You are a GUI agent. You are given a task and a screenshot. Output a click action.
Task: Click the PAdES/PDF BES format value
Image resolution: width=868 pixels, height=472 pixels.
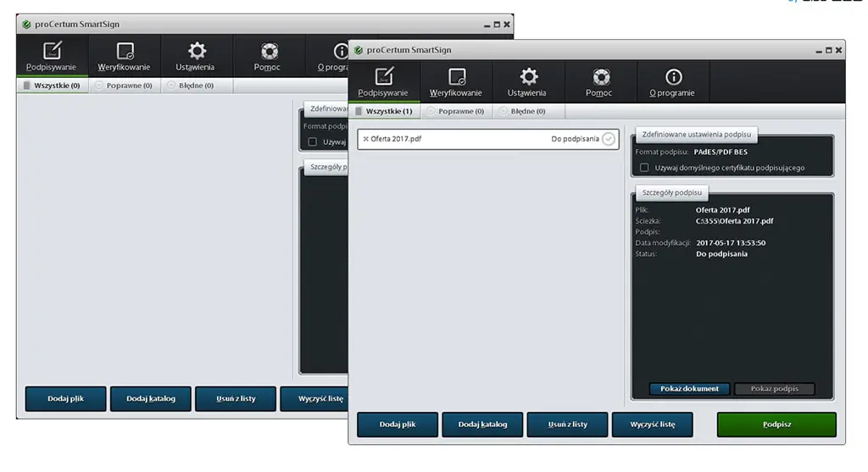pyautogui.click(x=721, y=152)
